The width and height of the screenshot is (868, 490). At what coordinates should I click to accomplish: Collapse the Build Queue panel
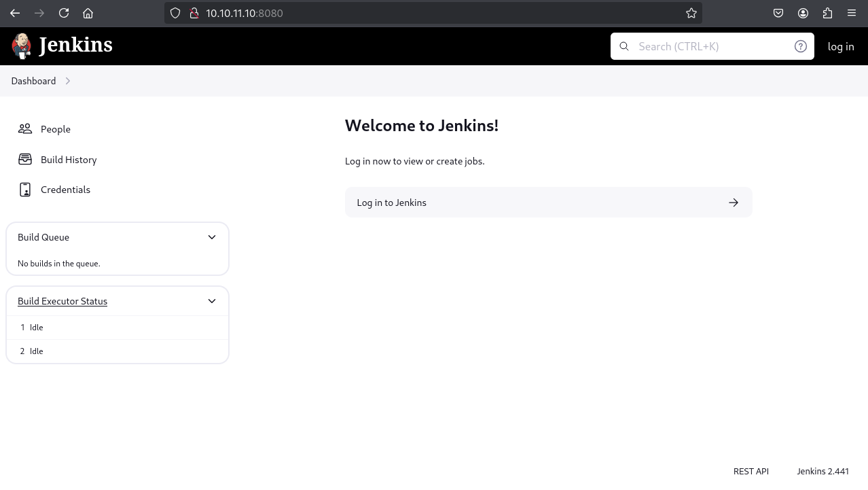click(212, 237)
